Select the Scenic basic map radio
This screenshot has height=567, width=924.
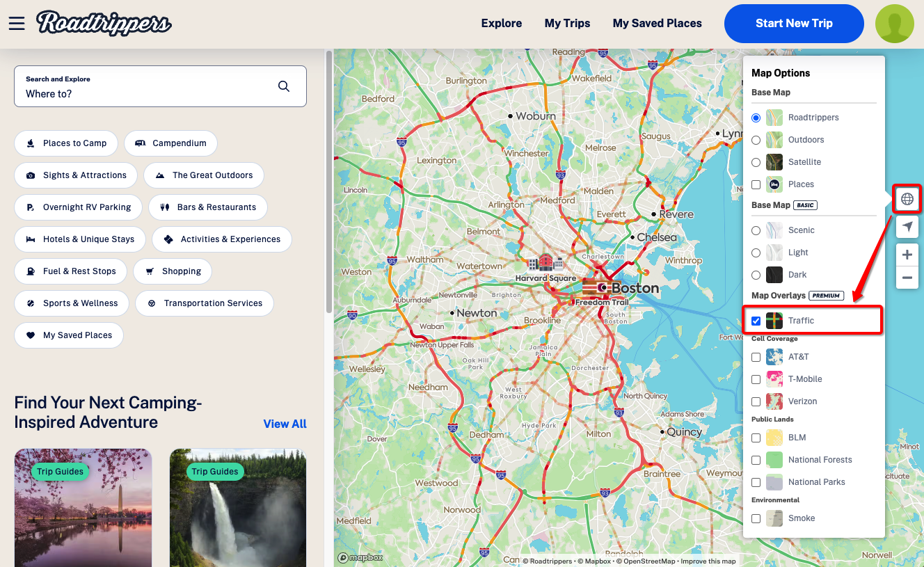756,230
